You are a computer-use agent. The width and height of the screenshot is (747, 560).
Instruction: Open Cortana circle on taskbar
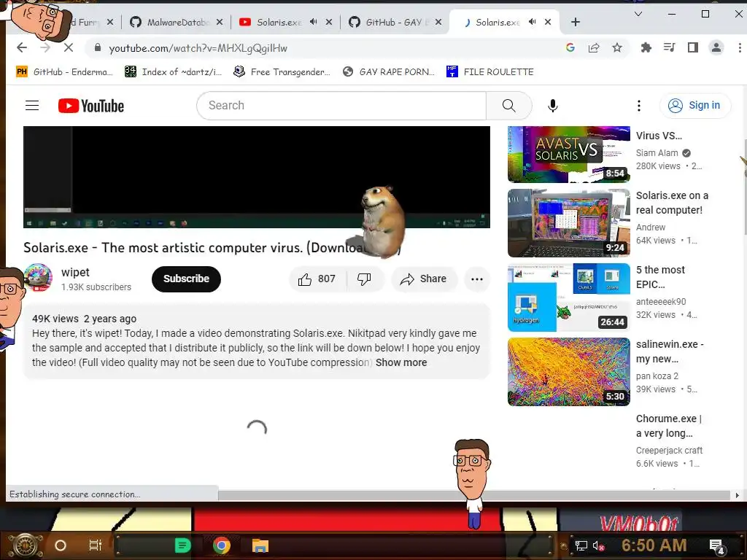tap(61, 545)
